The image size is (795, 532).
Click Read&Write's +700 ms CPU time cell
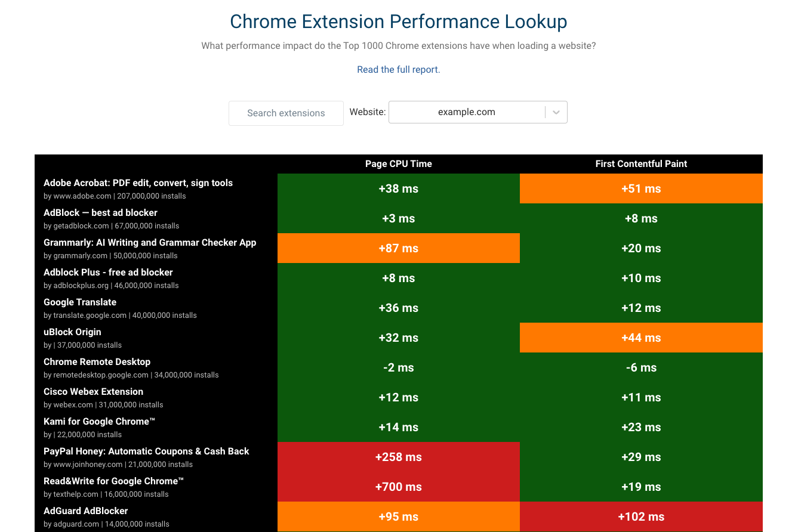click(398, 487)
